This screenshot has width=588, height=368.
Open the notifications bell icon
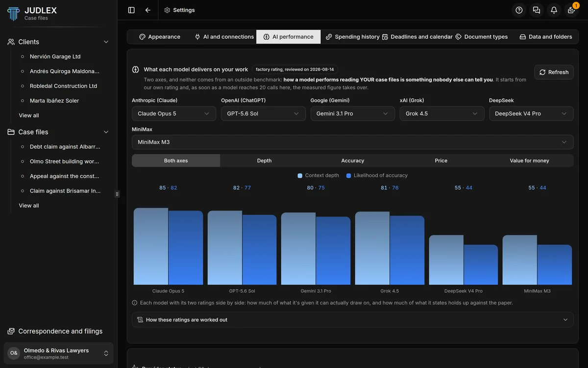tap(554, 10)
